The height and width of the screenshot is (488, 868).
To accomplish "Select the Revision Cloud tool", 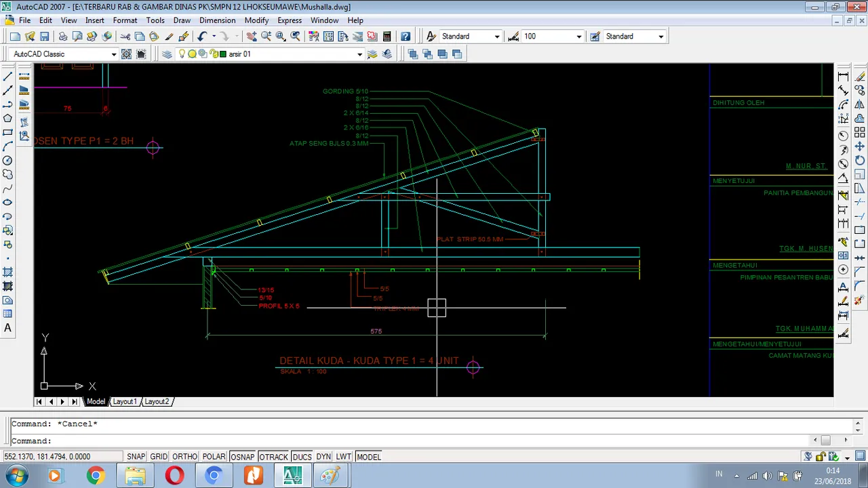I will (8, 174).
